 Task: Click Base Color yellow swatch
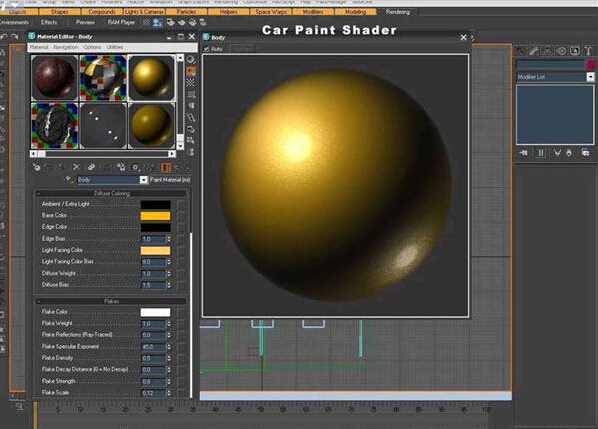(x=155, y=216)
